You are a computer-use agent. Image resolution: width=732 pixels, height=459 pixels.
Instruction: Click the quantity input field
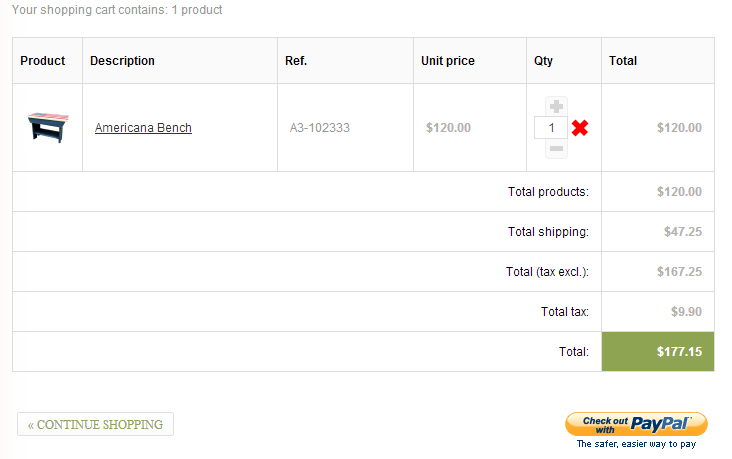(551, 128)
